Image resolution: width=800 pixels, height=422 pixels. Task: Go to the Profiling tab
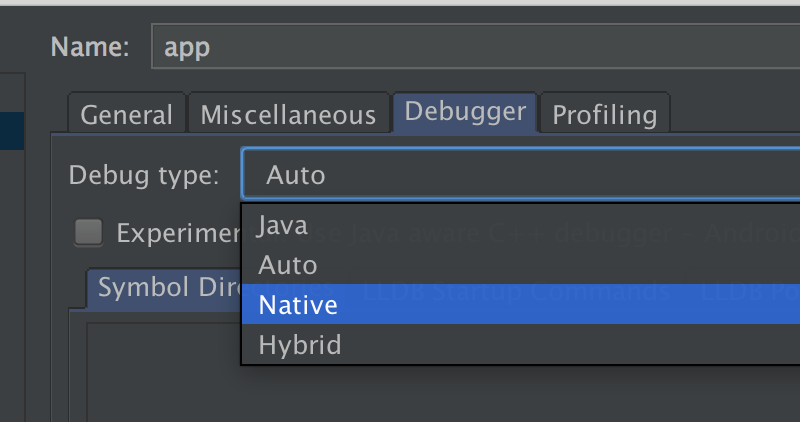pyautogui.click(x=605, y=113)
